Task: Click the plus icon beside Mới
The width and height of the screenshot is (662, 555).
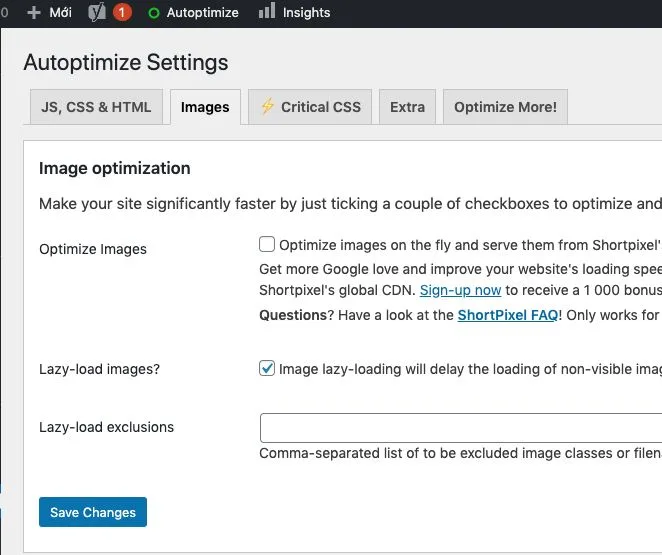Action: click(x=34, y=13)
